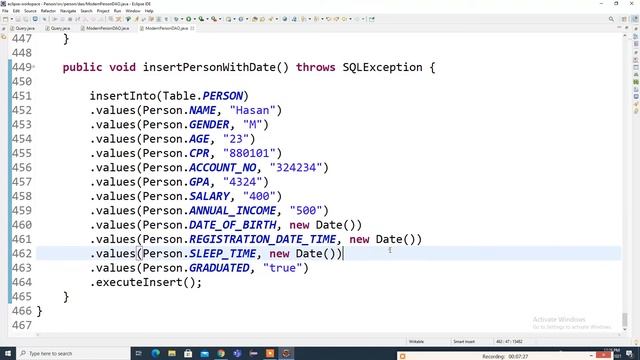Click the SLEEP_TIME constant in code
The image size is (640, 360).
[222, 254]
